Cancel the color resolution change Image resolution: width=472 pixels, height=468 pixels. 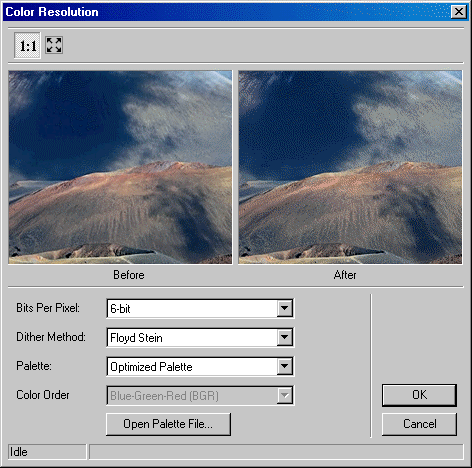coord(419,424)
